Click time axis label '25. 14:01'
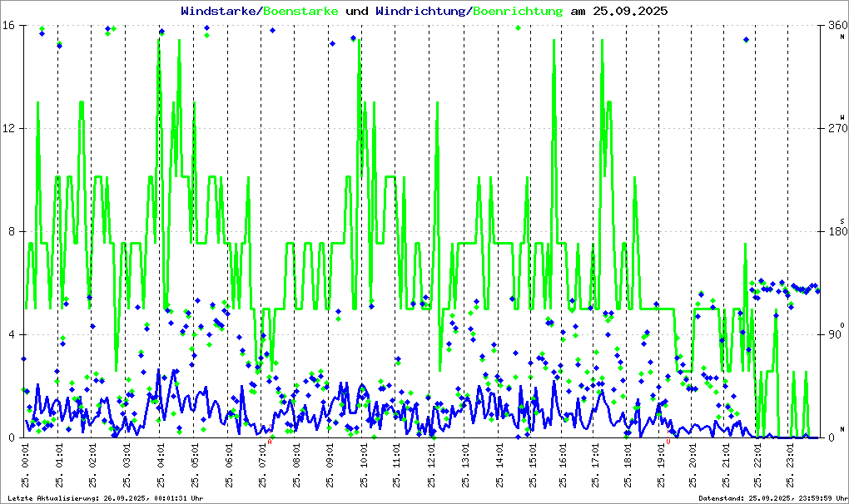This screenshot has width=849, height=504. coord(499,466)
